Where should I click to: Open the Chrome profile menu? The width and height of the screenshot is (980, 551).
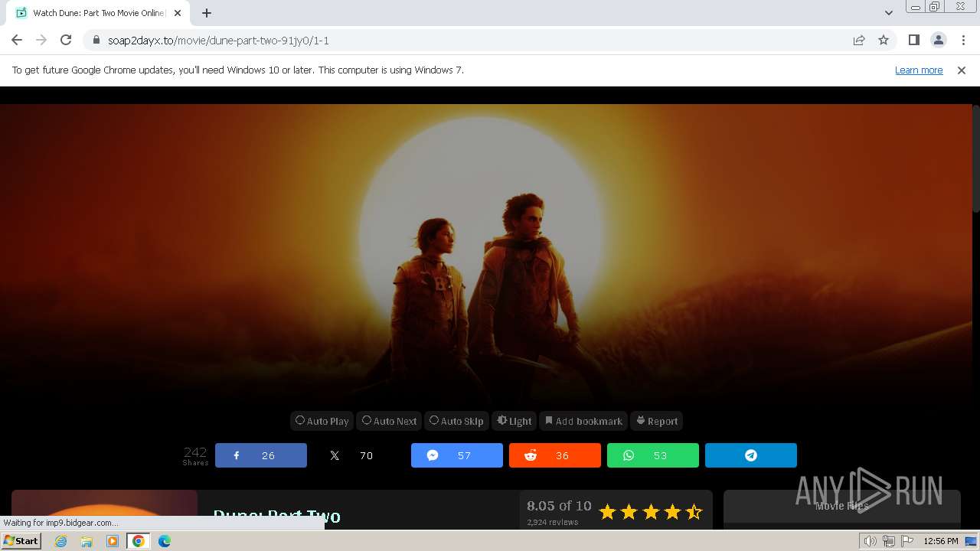(939, 40)
